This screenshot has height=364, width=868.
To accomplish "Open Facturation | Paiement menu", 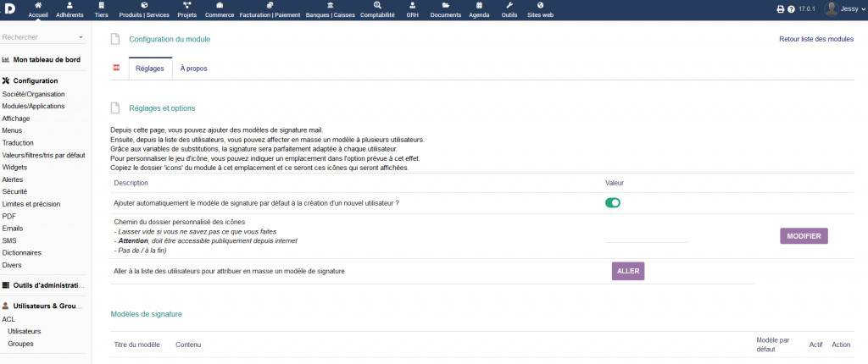I will click(270, 10).
